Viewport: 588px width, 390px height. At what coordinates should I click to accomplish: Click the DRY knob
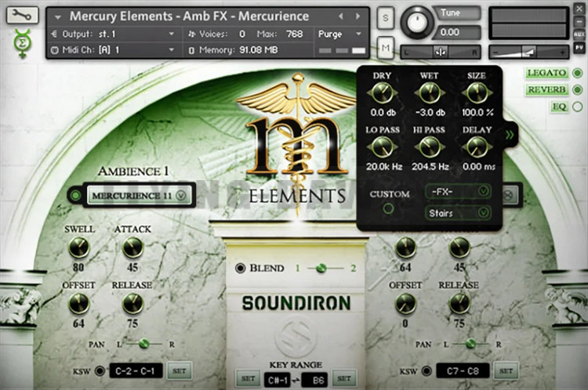pos(383,92)
